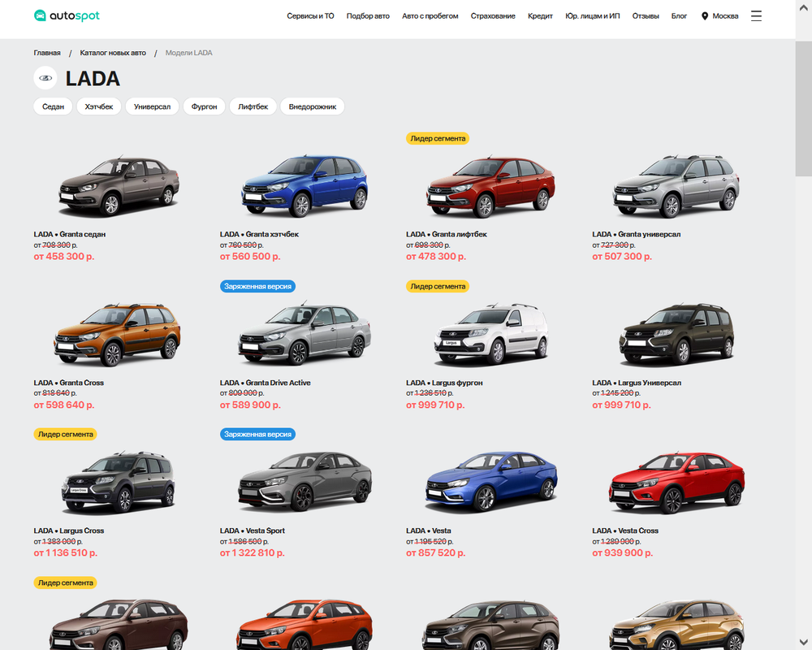The width and height of the screenshot is (812, 650).
Task: Click LADA • Granta седан title
Action: tap(69, 234)
